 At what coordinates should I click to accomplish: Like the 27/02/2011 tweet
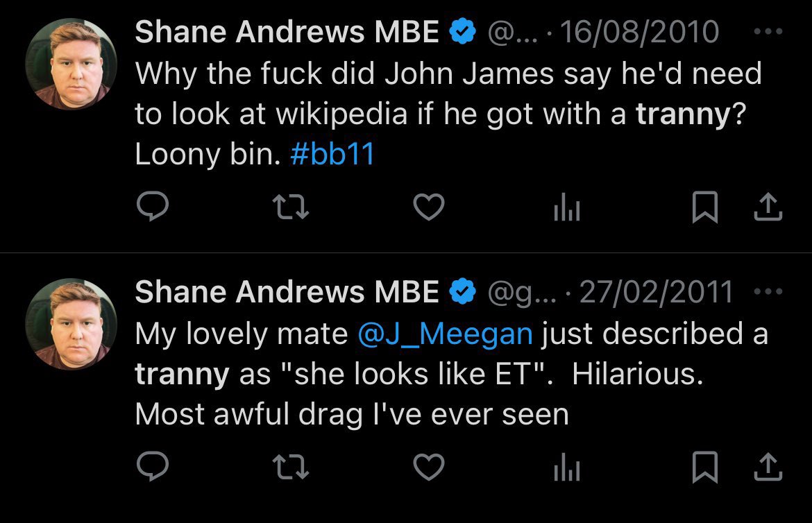pyautogui.click(x=429, y=467)
